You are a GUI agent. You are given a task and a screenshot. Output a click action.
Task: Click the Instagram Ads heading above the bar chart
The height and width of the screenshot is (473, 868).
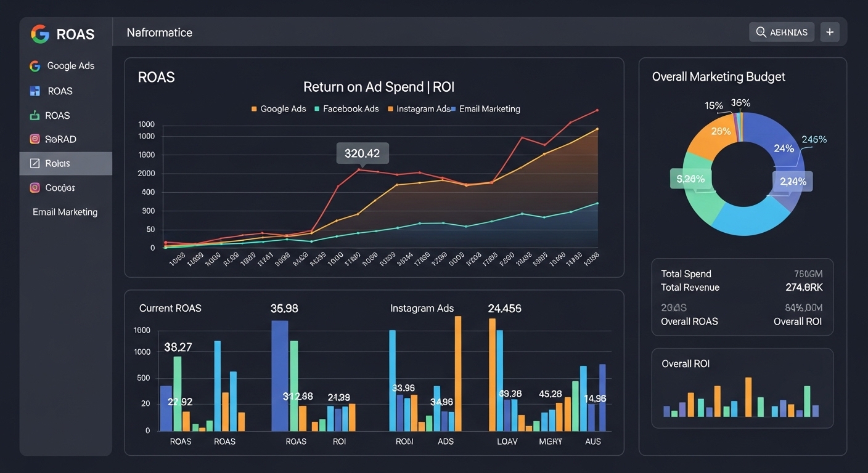click(422, 308)
